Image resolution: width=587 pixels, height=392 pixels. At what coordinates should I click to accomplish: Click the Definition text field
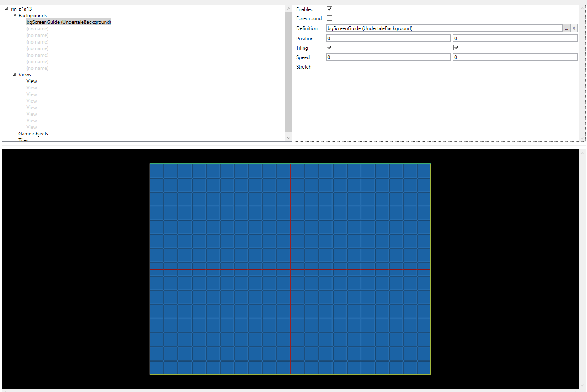coord(444,28)
